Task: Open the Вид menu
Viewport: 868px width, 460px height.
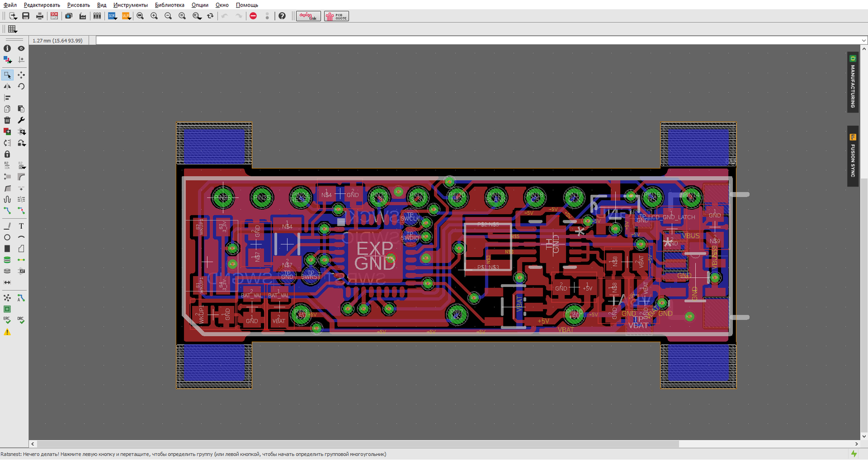Action: coord(101,5)
